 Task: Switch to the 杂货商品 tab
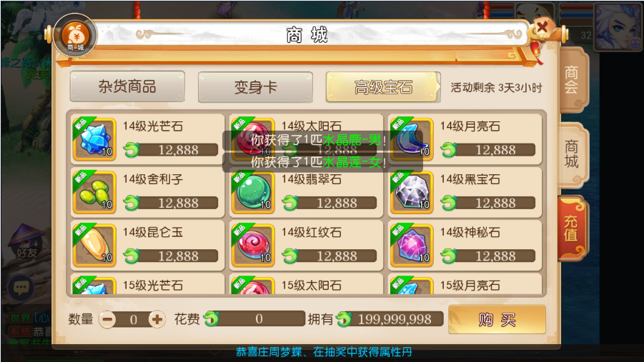click(127, 86)
